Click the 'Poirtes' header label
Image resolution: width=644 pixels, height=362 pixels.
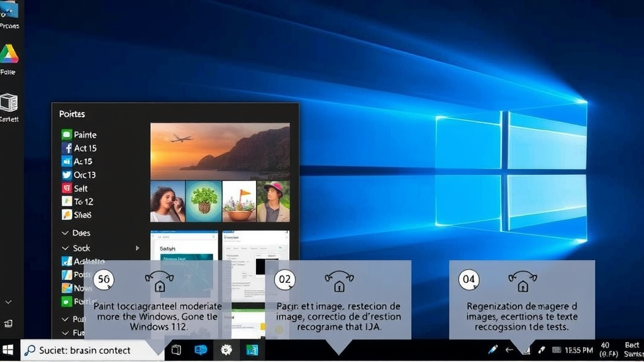pyautogui.click(x=71, y=114)
